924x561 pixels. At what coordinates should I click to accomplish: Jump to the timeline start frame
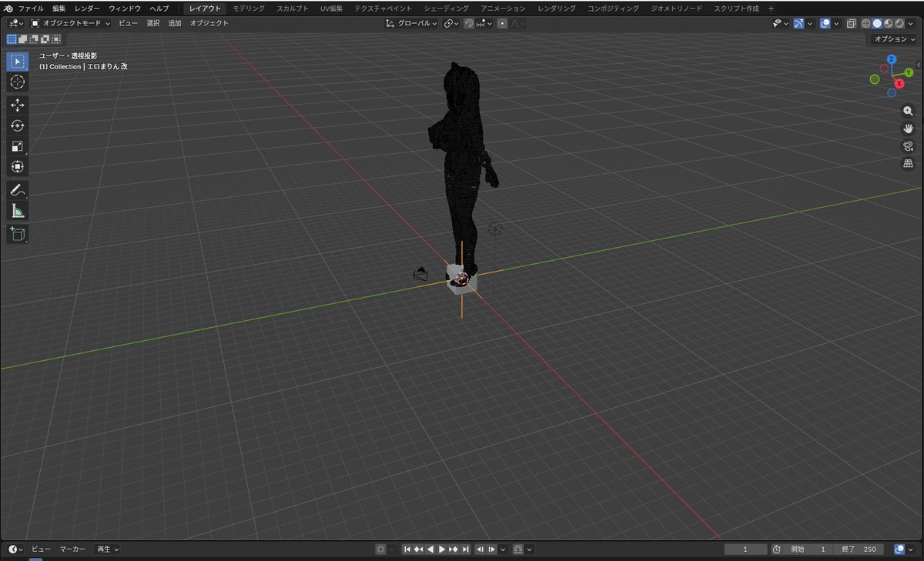(407, 549)
